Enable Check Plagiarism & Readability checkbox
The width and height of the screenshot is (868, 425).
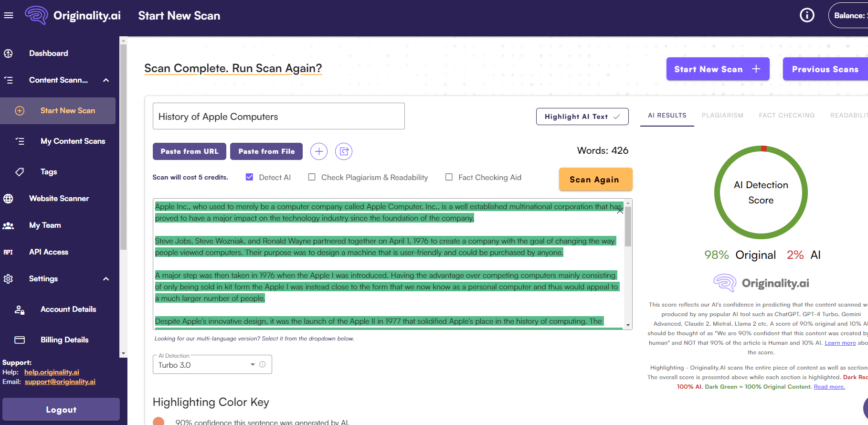(312, 177)
